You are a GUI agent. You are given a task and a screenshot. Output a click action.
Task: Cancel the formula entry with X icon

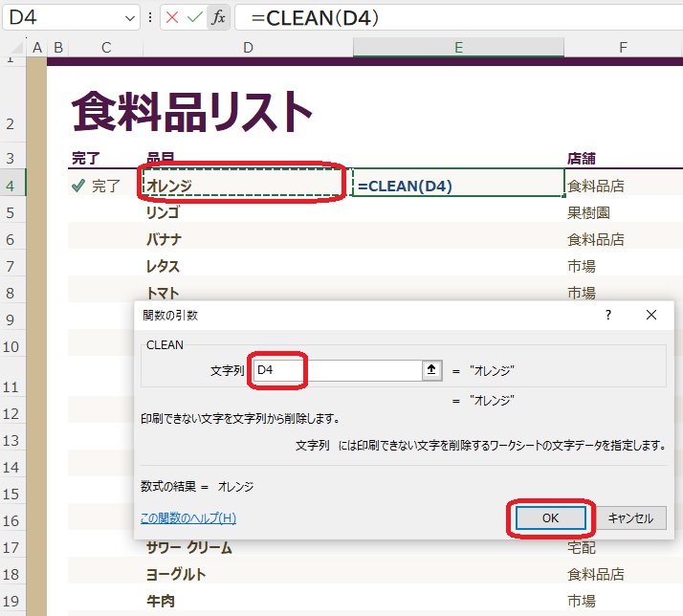[x=173, y=17]
